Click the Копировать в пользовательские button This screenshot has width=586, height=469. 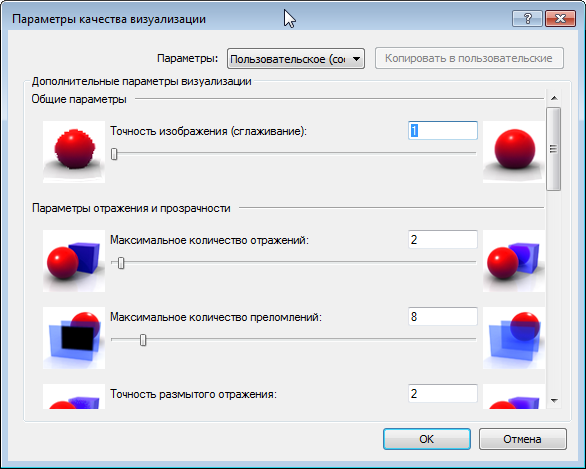click(469, 58)
